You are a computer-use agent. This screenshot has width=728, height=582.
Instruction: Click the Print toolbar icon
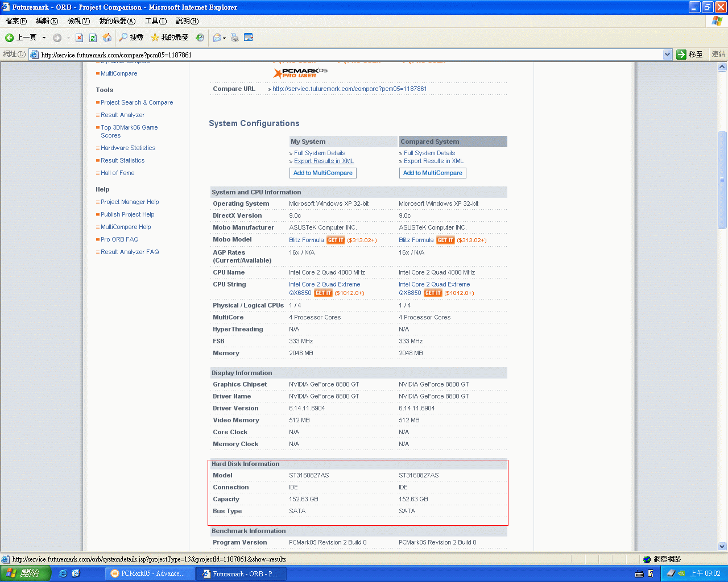[x=234, y=38]
